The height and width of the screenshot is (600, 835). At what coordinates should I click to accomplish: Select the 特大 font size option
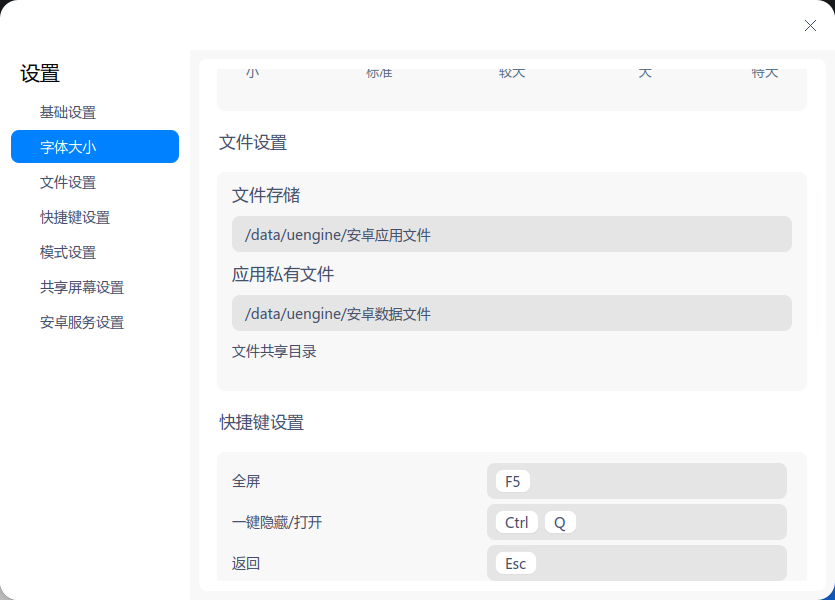[x=765, y=72]
